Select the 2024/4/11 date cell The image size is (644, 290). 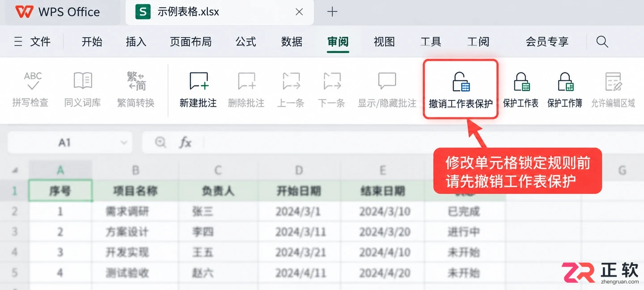(299, 273)
